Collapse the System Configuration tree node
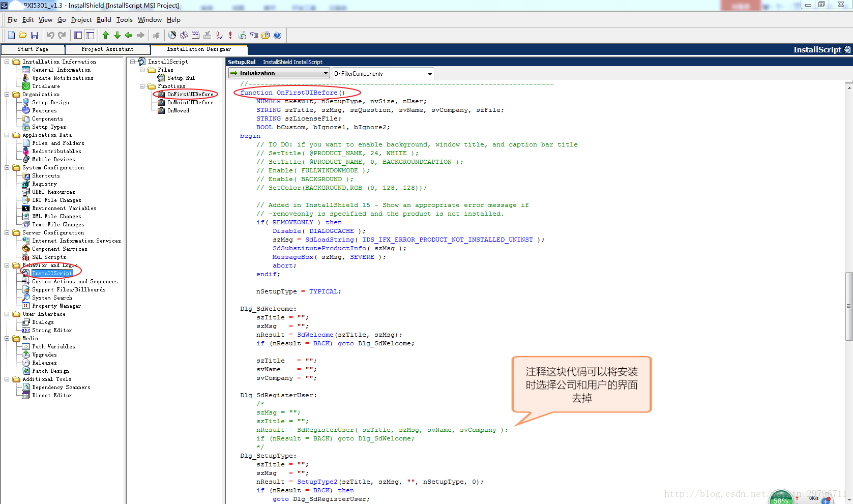The height and width of the screenshot is (504, 853). [x=7, y=167]
